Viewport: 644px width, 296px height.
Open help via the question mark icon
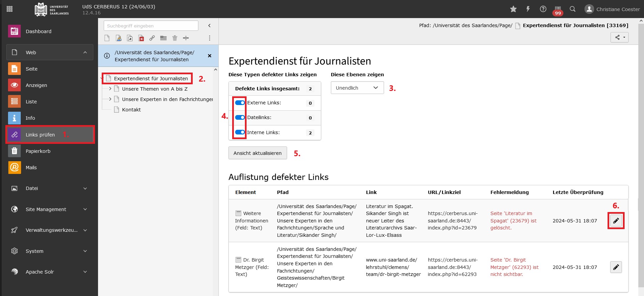tap(543, 9)
